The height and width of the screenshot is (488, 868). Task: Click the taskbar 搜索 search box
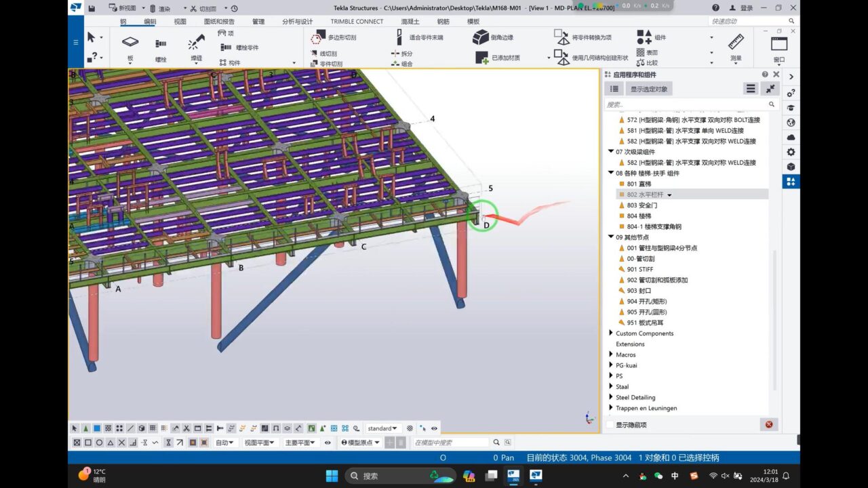[x=399, y=476]
